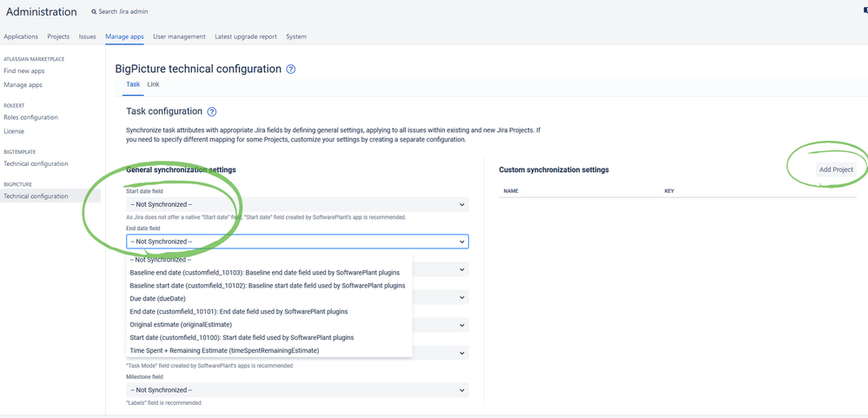
Task: Open the Start date field dropdown
Action: coord(297,204)
